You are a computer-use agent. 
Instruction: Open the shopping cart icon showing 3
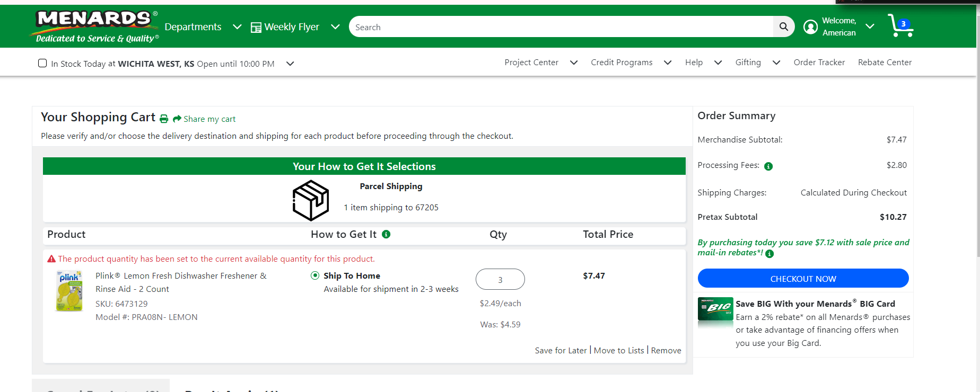[x=900, y=25]
